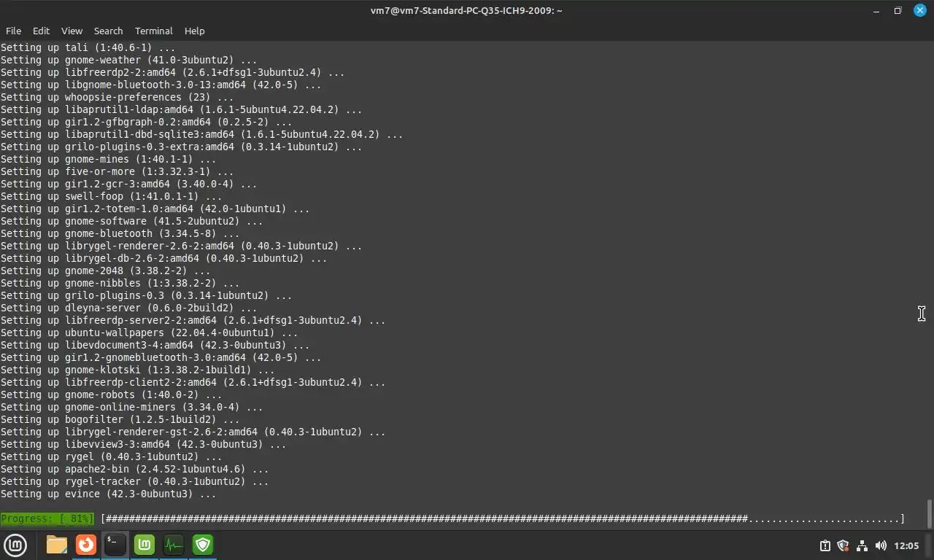
Task: Click the 'Setting up gnome-klotski' line
Action: pyautogui.click(x=137, y=370)
